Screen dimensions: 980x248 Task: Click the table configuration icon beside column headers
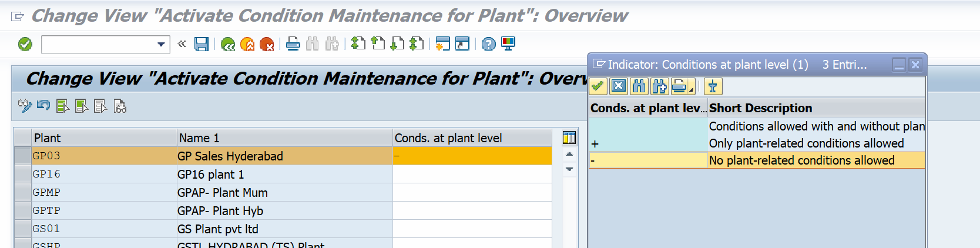click(x=569, y=138)
